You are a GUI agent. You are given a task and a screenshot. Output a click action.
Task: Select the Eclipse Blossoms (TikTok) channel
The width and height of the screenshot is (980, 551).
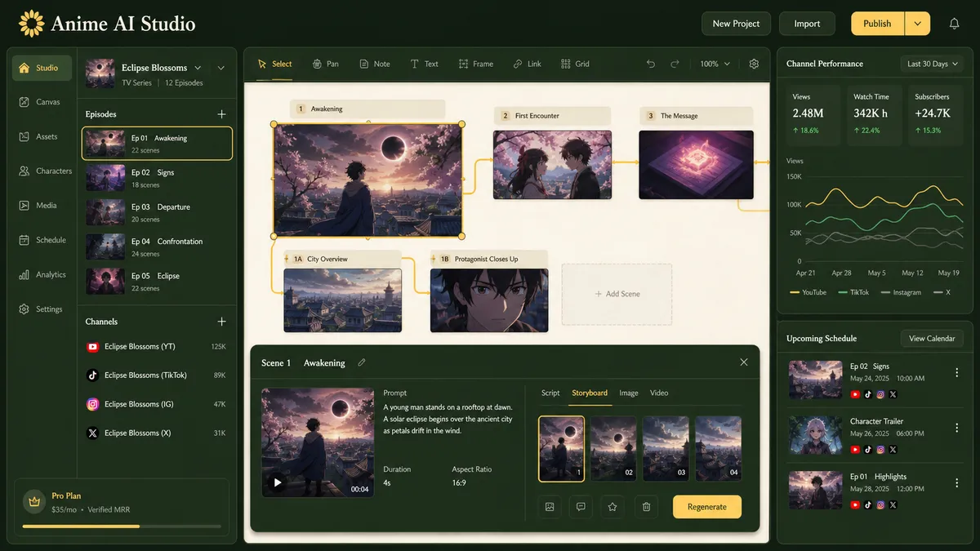(157, 375)
